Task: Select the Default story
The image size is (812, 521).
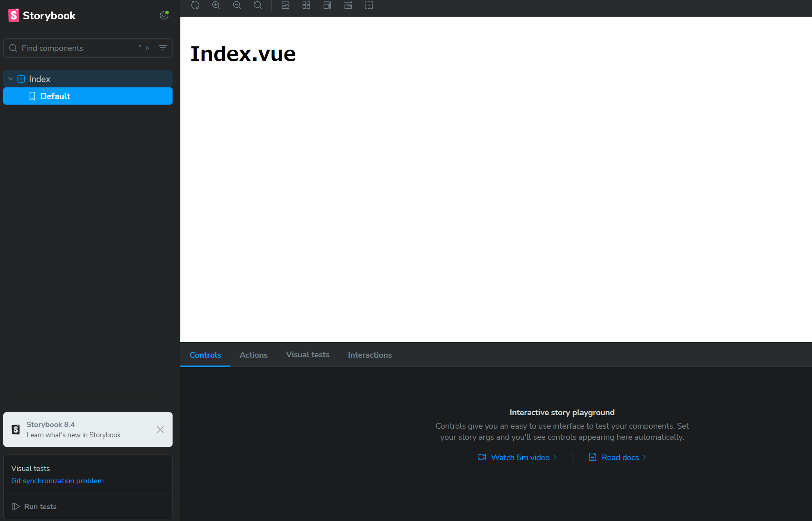Action: [55, 96]
